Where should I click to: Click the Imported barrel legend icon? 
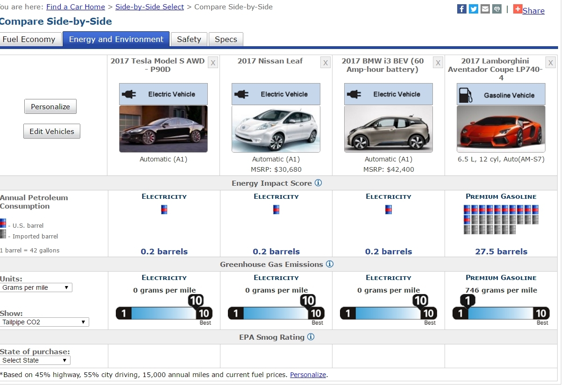3,234
